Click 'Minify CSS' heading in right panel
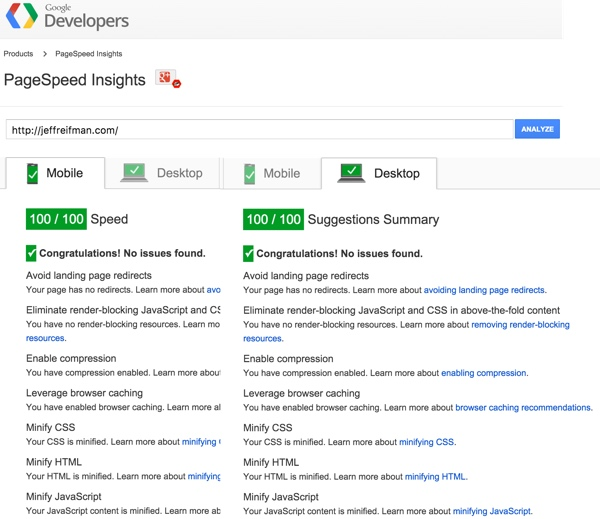 [x=267, y=428]
